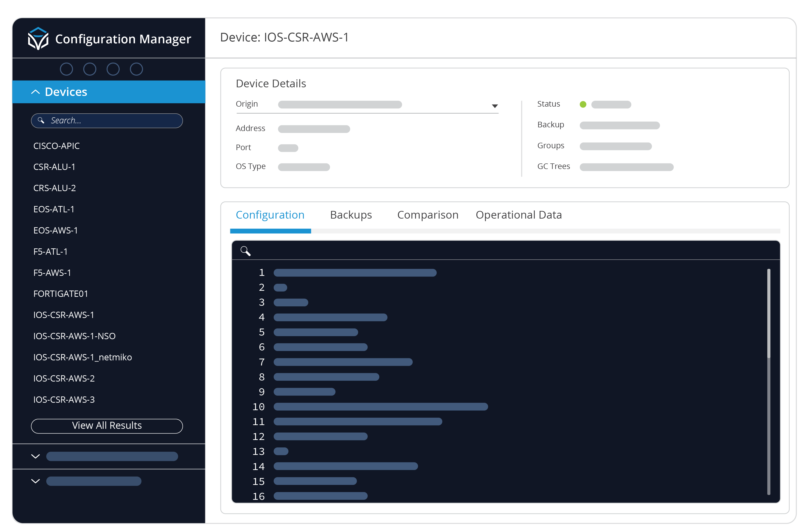The image size is (812, 531).
Task: Expand the first collapsed sidebar section below the device list
Action: click(35, 457)
